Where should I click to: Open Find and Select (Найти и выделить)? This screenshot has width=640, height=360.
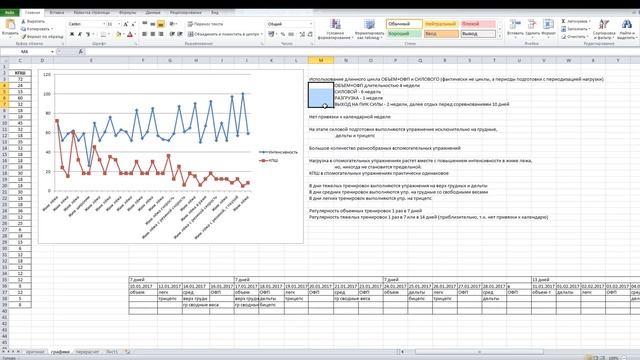tap(627, 29)
